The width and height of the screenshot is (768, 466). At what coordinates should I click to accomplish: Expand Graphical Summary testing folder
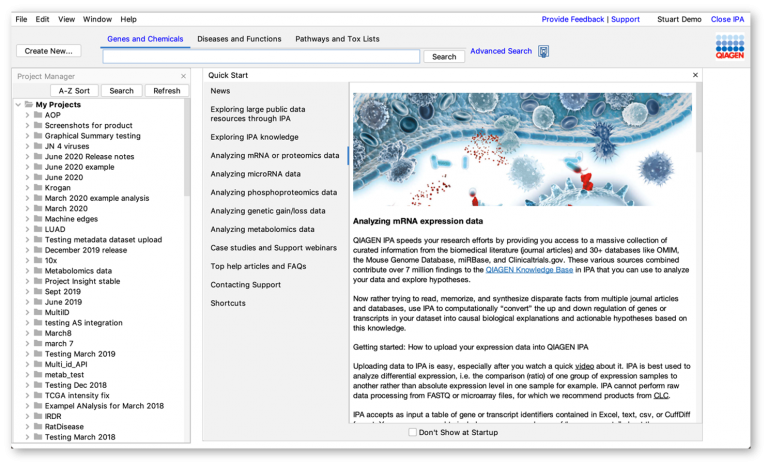tap(27, 136)
